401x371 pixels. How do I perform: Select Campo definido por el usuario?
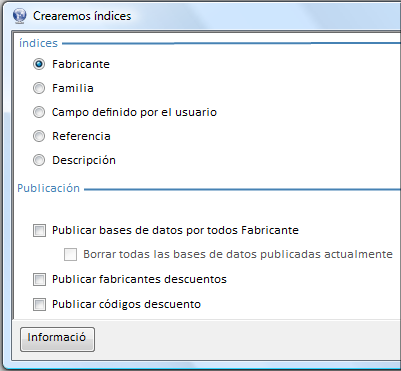tap(39, 112)
